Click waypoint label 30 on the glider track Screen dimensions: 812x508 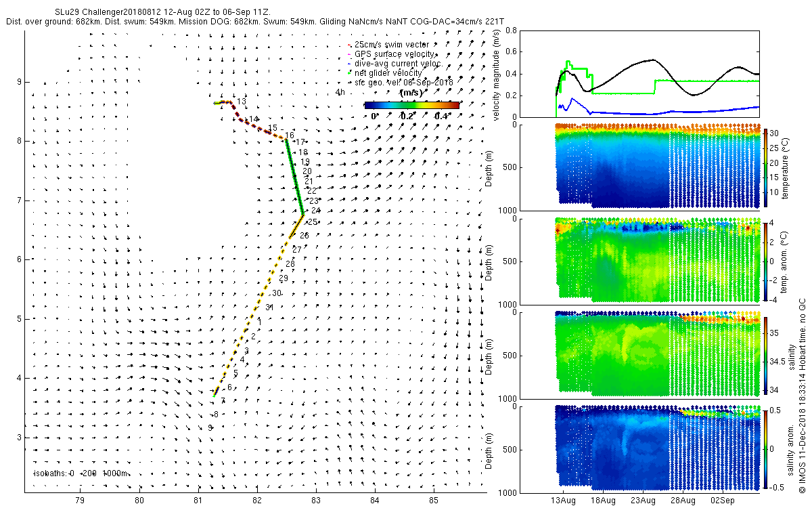click(277, 293)
